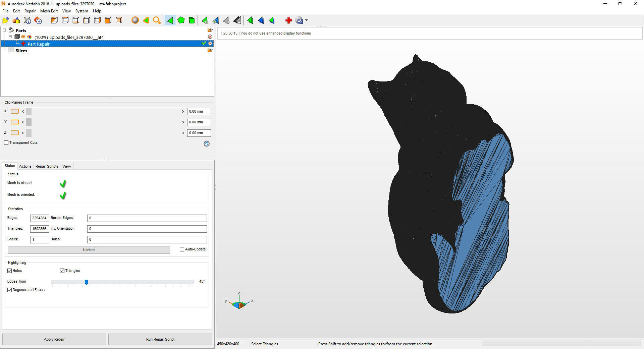
Task: Toggle the X clip plane orange button
Action: click(x=15, y=111)
